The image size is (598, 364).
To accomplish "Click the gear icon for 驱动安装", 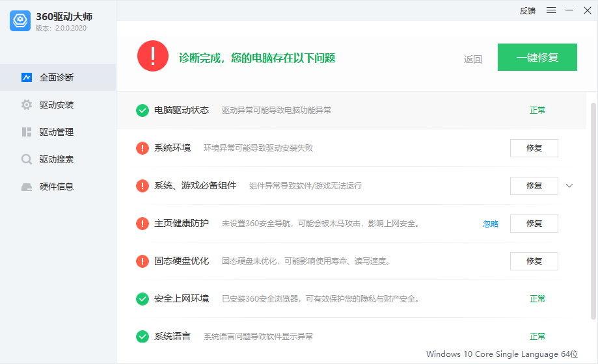I will tap(26, 105).
